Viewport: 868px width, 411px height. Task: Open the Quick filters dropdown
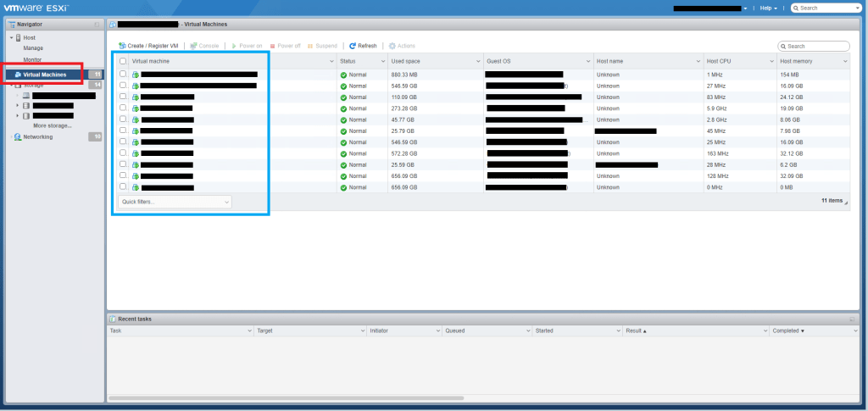(x=175, y=202)
